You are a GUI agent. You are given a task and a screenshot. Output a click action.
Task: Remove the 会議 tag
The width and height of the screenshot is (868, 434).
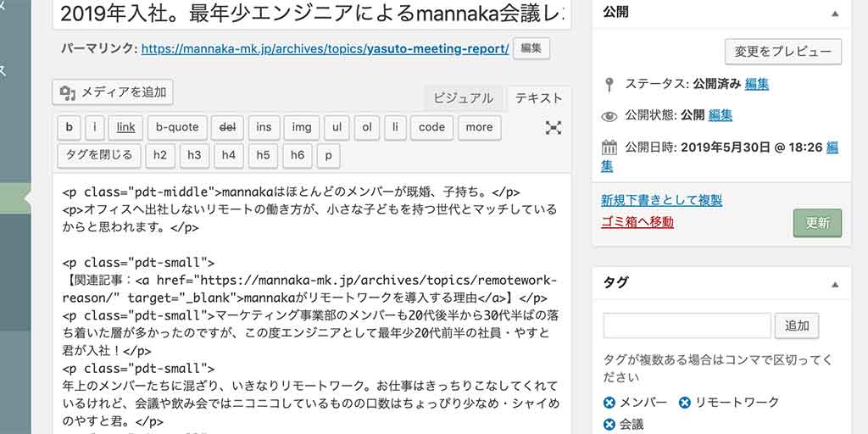[609, 425]
